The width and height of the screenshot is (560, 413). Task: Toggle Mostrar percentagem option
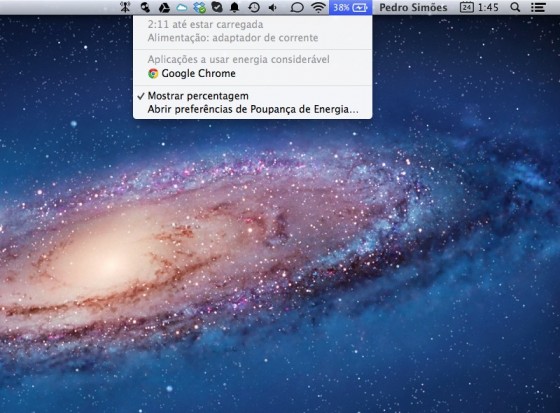(252, 96)
